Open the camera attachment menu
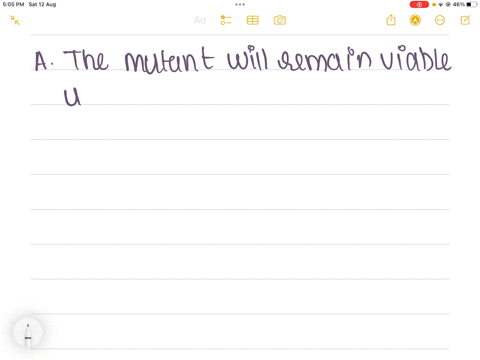This screenshot has width=480, height=360. point(280,20)
